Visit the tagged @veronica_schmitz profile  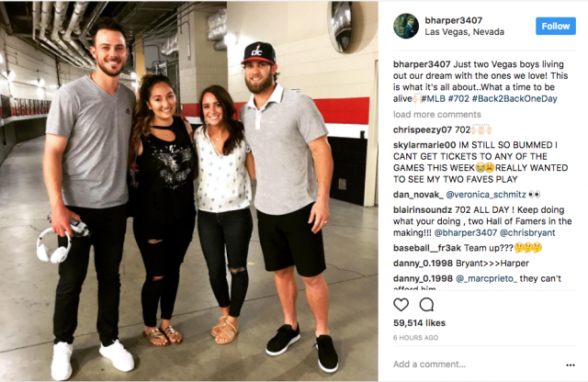[x=486, y=195]
